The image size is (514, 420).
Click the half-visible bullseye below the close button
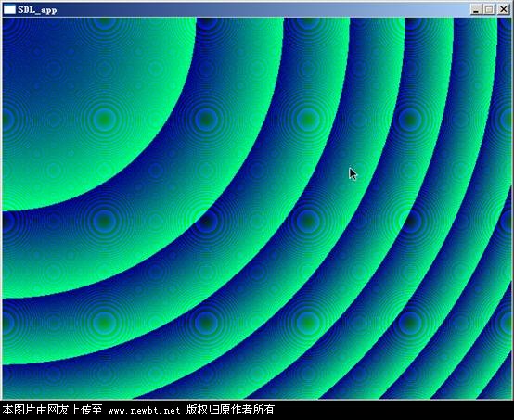(x=507, y=119)
